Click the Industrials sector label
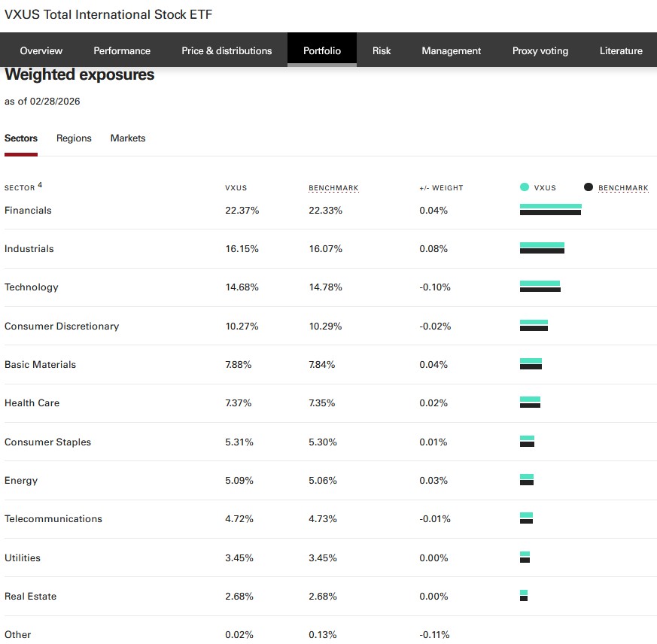This screenshot has width=657, height=644. click(x=29, y=249)
